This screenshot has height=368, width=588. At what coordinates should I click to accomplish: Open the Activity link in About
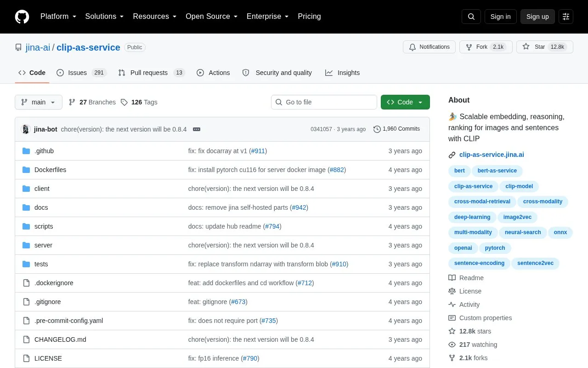tap(464, 305)
